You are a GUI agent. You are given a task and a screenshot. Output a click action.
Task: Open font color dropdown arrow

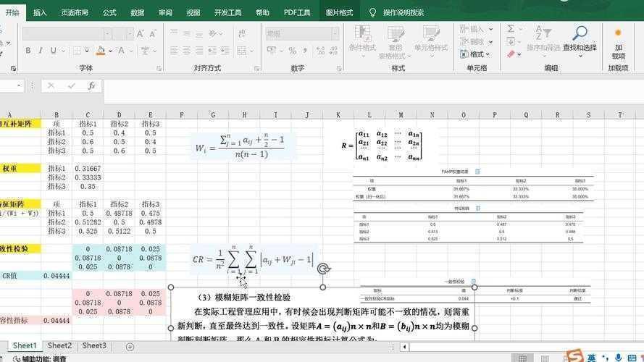tap(131, 51)
